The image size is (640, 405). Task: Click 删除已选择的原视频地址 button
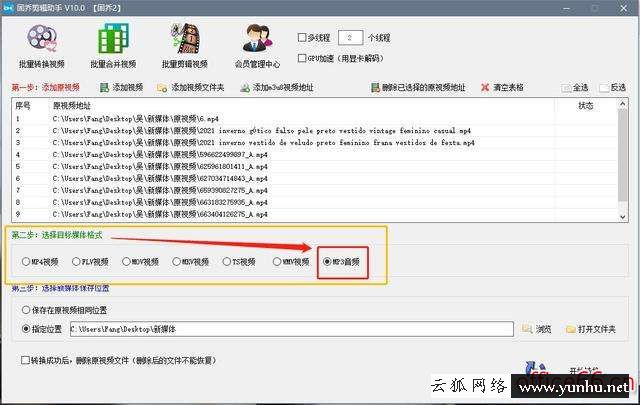[418, 87]
